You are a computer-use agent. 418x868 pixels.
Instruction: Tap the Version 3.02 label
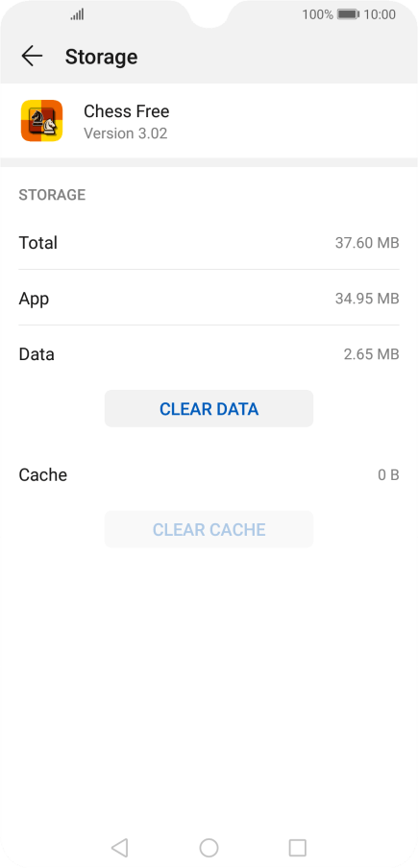[x=126, y=133]
